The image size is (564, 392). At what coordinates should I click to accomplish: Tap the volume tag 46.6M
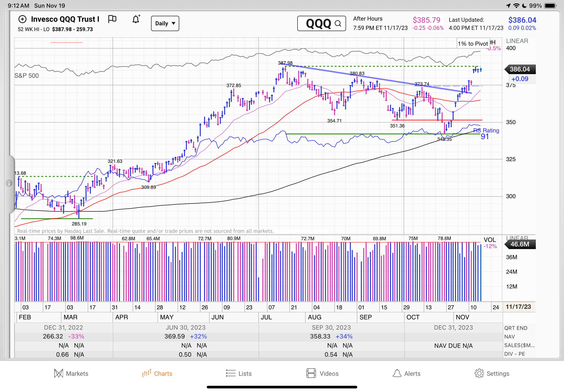click(520, 244)
